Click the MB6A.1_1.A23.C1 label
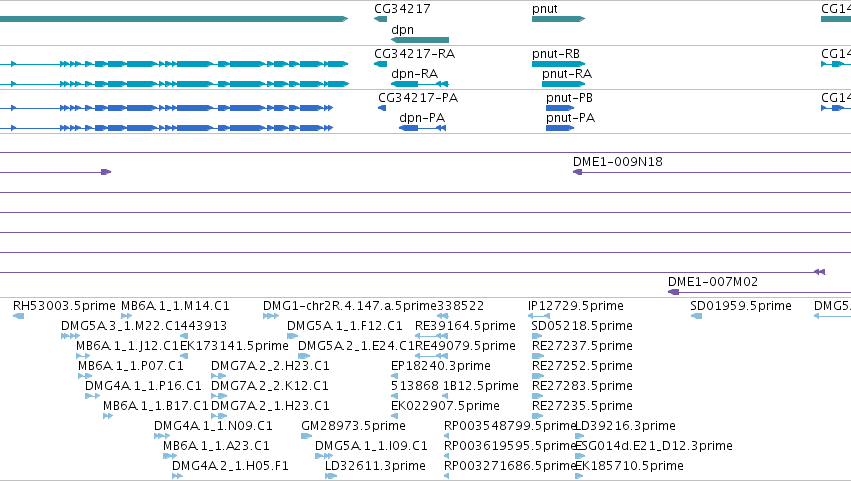This screenshot has width=851, height=481. (216, 446)
